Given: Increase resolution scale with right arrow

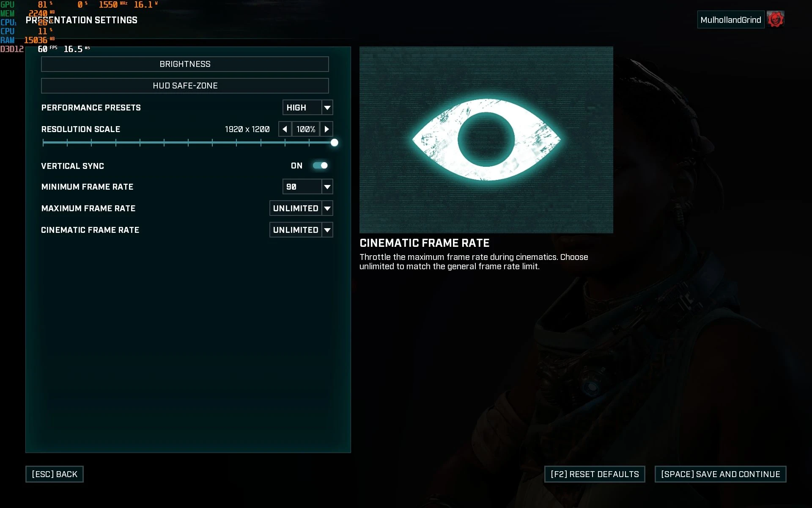Looking at the screenshot, I should point(326,129).
